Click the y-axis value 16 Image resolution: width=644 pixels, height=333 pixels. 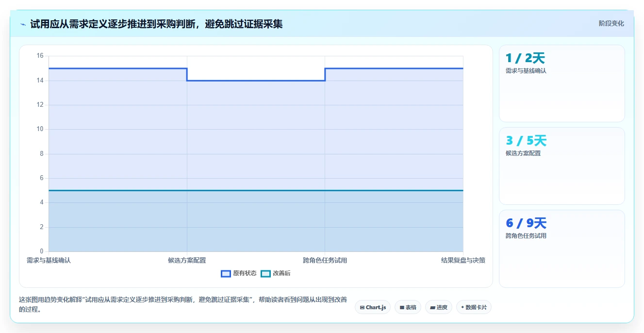40,56
